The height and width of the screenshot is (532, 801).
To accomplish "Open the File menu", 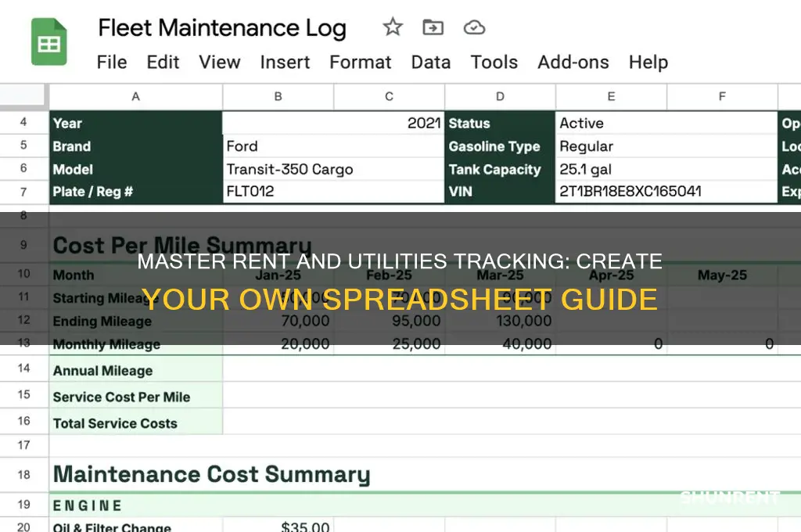I will point(112,63).
